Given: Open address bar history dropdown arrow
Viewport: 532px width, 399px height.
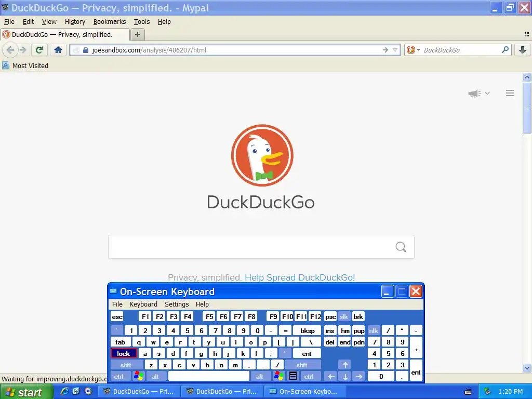Looking at the screenshot, I should (x=395, y=50).
